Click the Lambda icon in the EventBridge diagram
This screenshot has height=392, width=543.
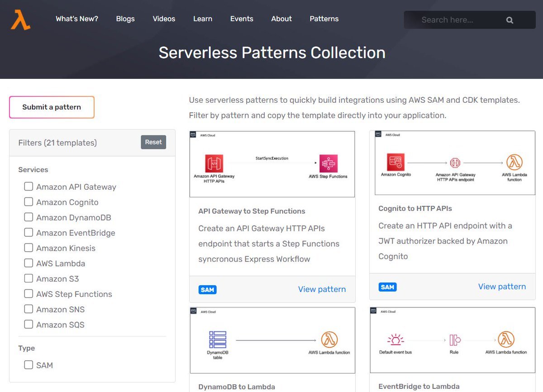click(506, 339)
